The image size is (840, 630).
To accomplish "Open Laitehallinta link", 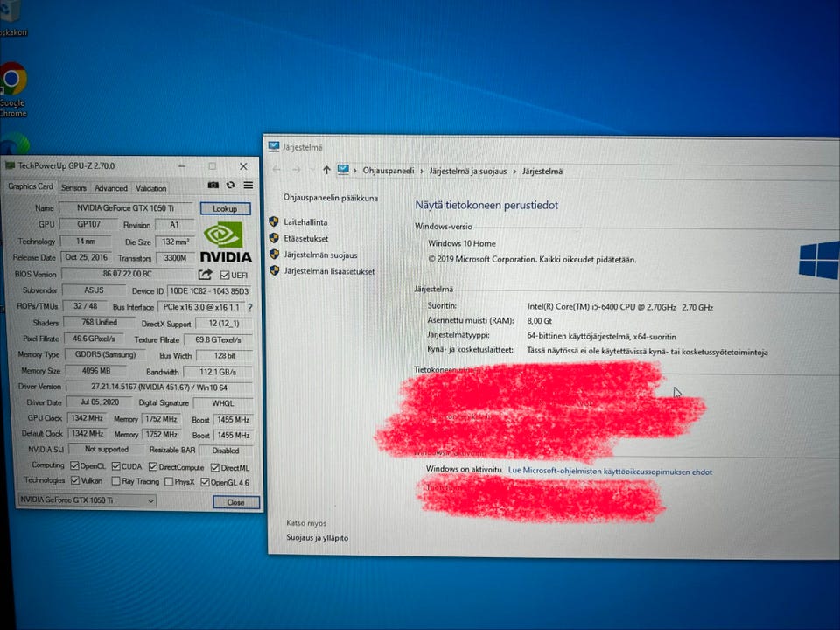I will 305,221.
